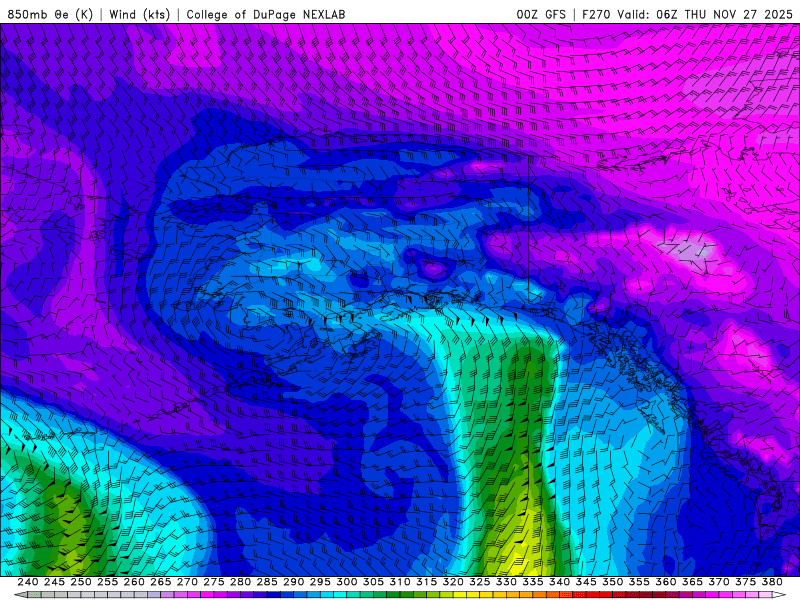Click the 240 value on the color scale
800x600 pixels.
coord(28,582)
